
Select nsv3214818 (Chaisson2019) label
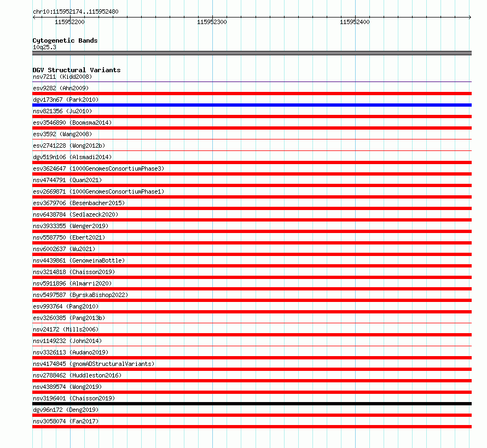(74, 272)
